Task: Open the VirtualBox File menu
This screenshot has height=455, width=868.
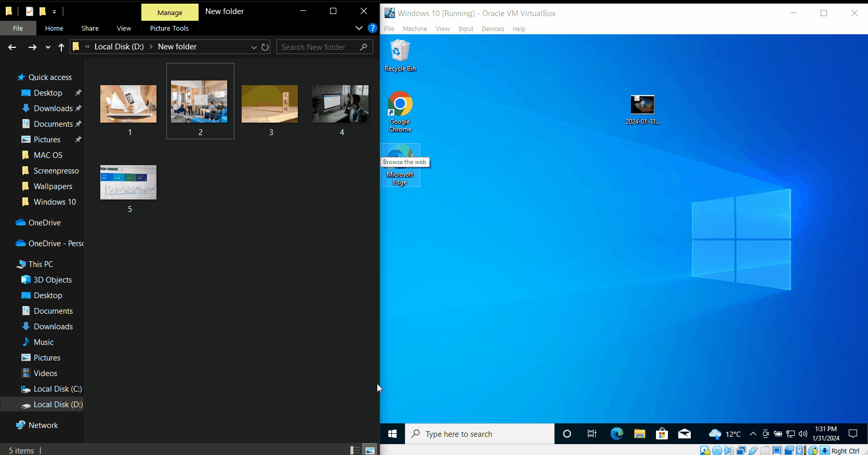Action: [x=389, y=29]
